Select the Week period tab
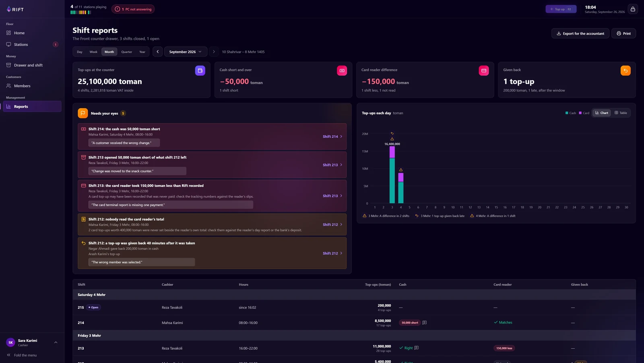This screenshot has width=644, height=363. click(93, 52)
